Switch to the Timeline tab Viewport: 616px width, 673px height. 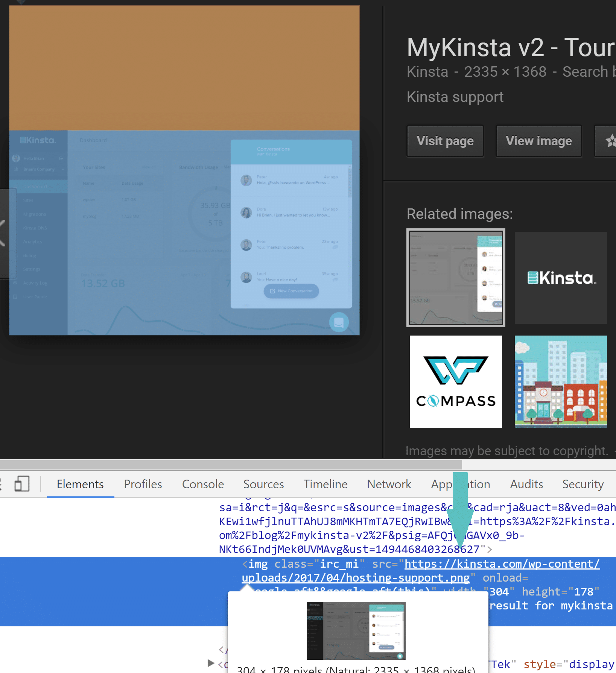click(x=325, y=484)
